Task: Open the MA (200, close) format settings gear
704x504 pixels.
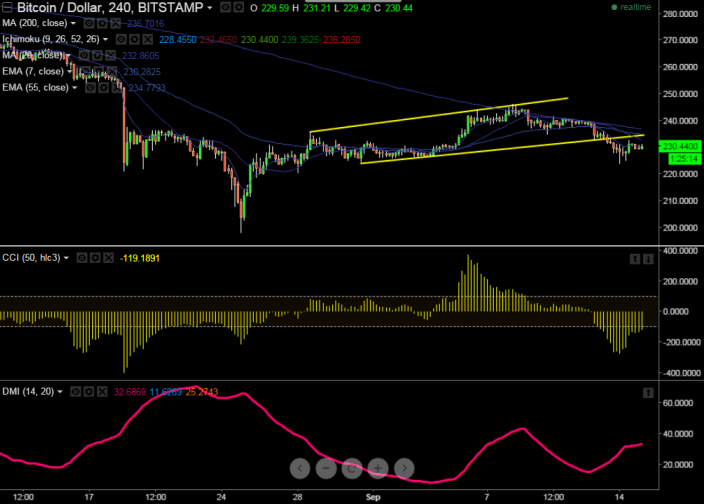Action: pos(102,23)
